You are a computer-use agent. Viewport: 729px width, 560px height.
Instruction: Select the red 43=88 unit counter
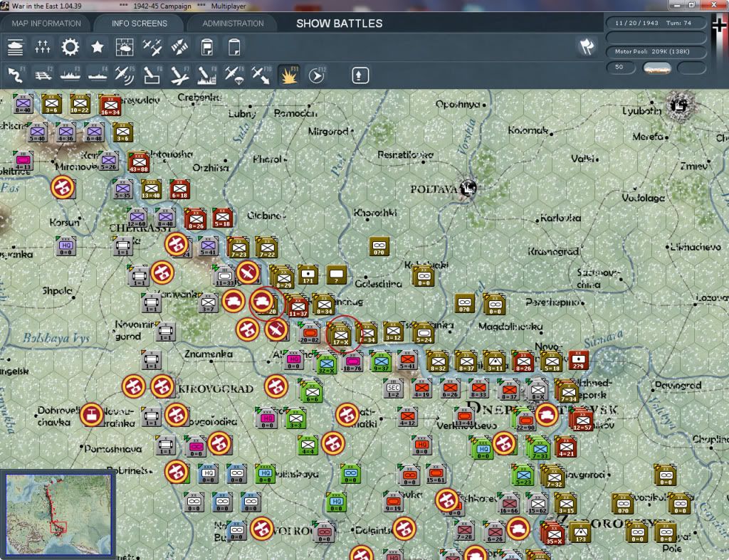click(x=138, y=162)
